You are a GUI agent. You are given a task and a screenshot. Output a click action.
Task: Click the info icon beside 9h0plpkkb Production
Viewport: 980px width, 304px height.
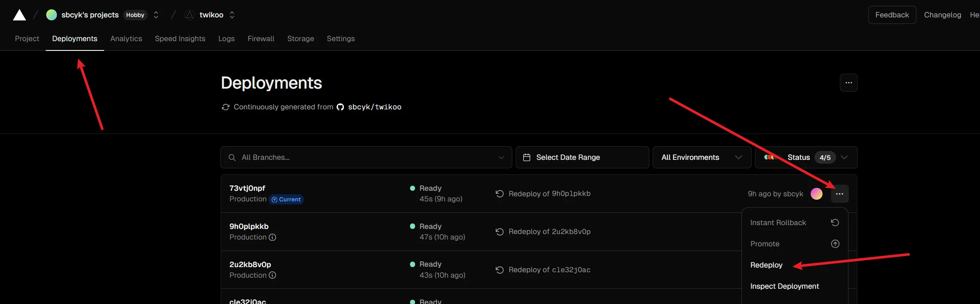pos(272,237)
